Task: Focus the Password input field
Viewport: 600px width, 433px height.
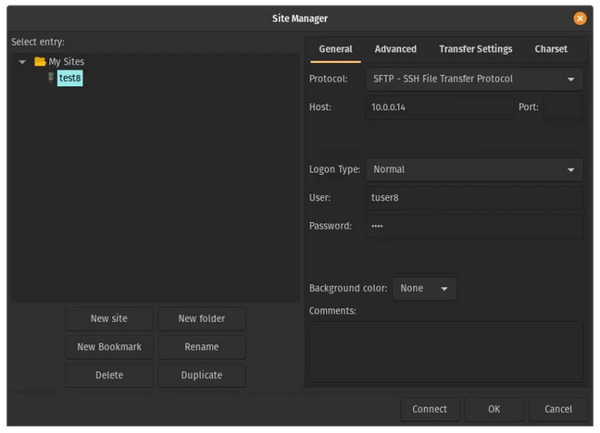Action: coord(474,226)
